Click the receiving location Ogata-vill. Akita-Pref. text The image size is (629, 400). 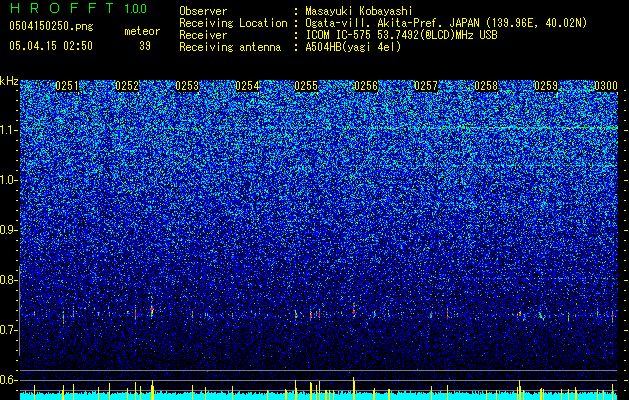point(392,23)
